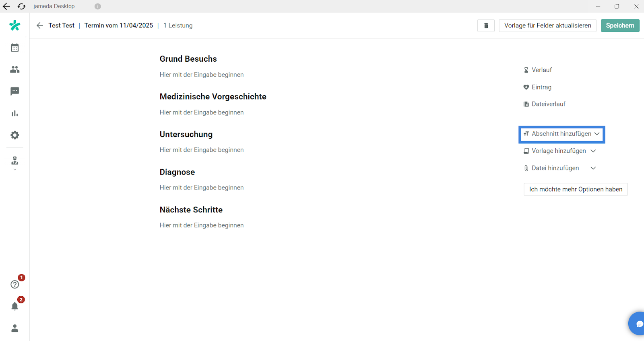Click the paperclip icon beside Datei hinzufügen
644x341 pixels.
(x=526, y=168)
